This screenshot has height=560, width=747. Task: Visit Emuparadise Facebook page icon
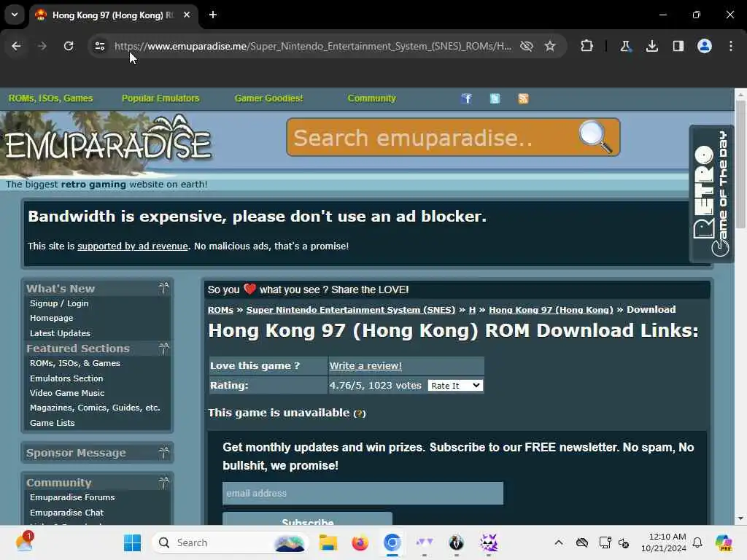click(466, 98)
